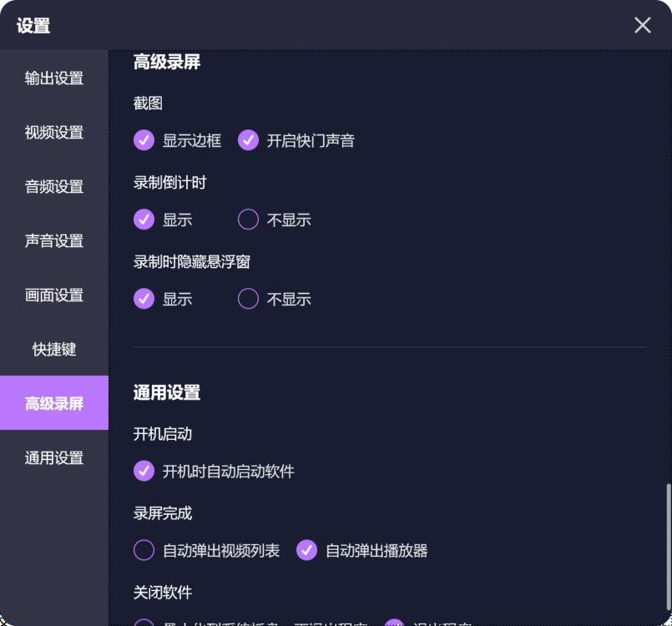Toggle the 开启快门声音 shutter sound
Screen dimensions: 672x626
tap(248, 140)
